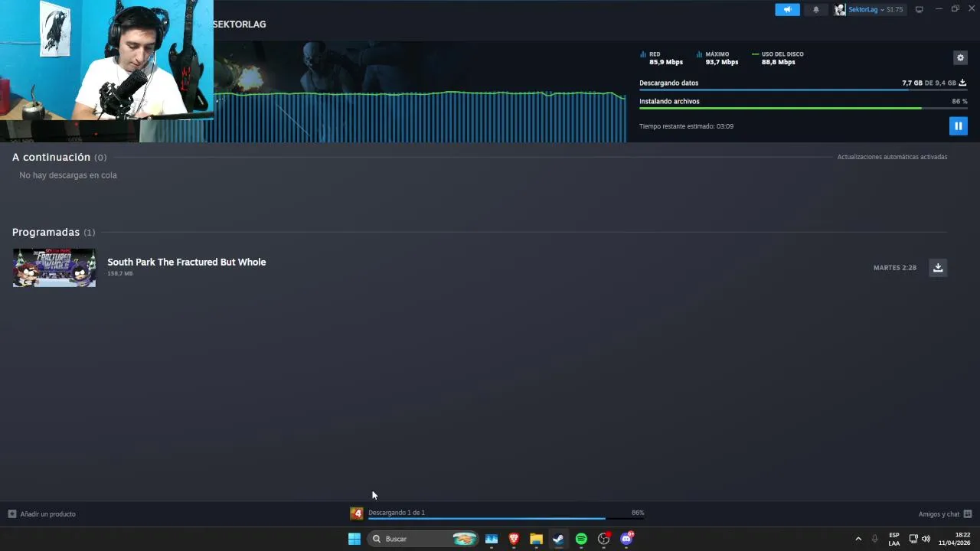The height and width of the screenshot is (551, 980).
Task: Open the ESP LAA language switcher
Action: [x=894, y=539]
